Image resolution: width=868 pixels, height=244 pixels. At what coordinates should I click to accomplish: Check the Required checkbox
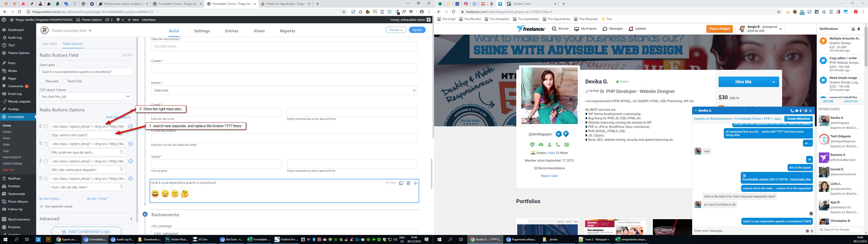click(x=42, y=81)
